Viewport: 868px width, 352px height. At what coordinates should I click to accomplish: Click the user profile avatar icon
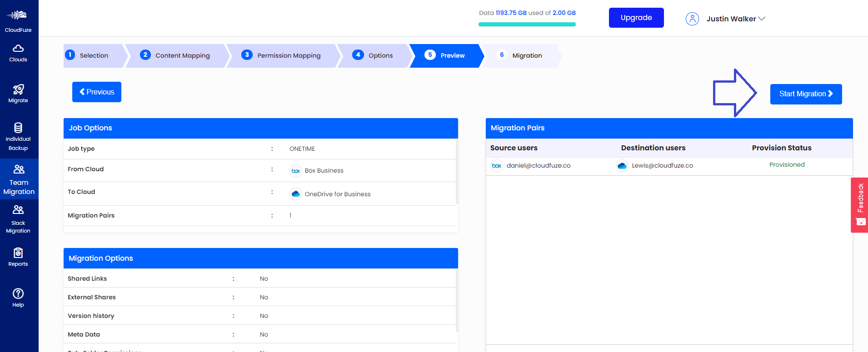click(692, 19)
